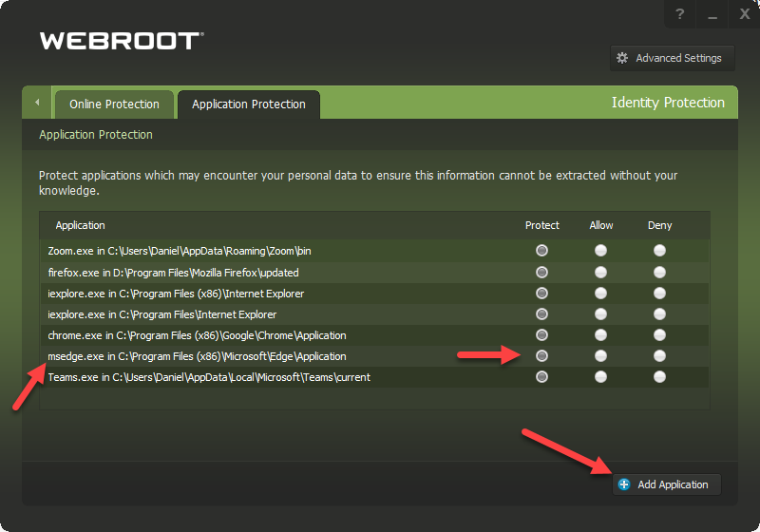Set firefox.exe to Deny
This screenshot has width=760, height=532.
pyautogui.click(x=659, y=273)
